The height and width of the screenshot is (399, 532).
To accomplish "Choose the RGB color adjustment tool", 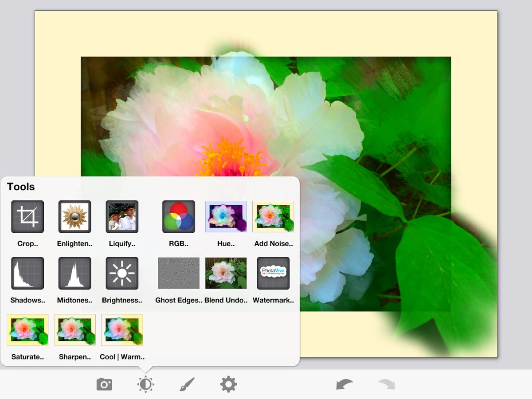I will [179, 217].
